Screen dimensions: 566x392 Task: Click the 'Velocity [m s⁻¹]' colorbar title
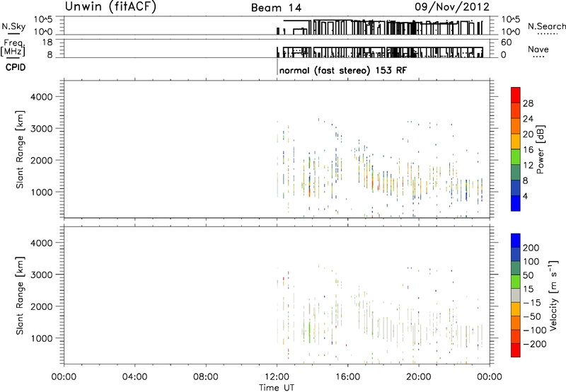tap(553, 295)
